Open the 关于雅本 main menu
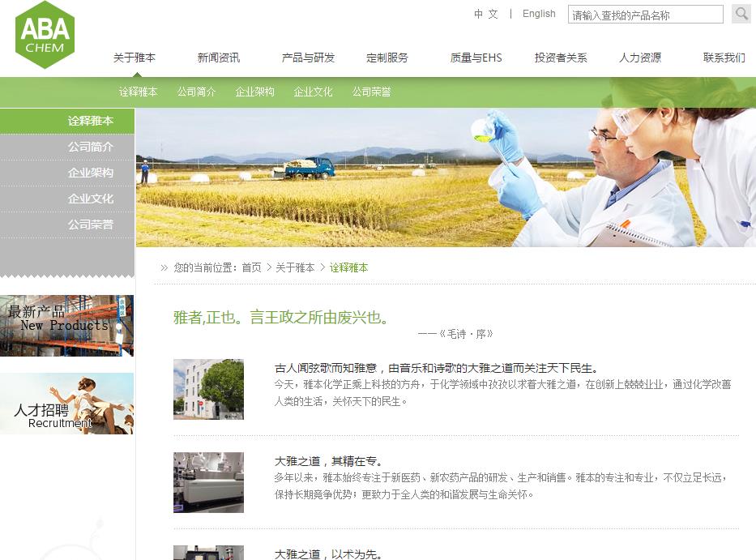This screenshot has height=560, width=756. tap(135, 58)
